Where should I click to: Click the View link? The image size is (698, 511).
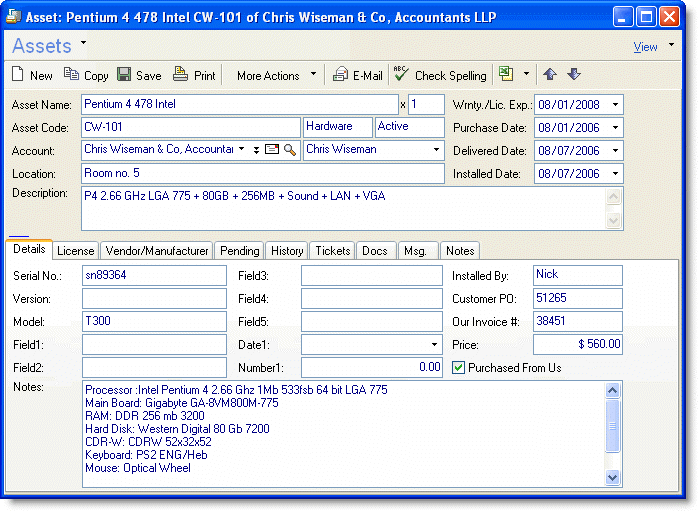[645, 47]
